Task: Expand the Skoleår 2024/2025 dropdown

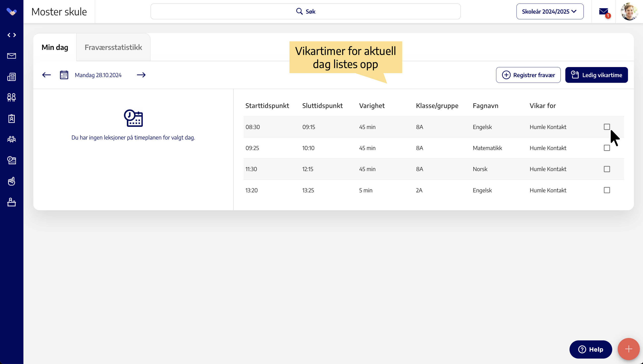Action: (x=550, y=12)
